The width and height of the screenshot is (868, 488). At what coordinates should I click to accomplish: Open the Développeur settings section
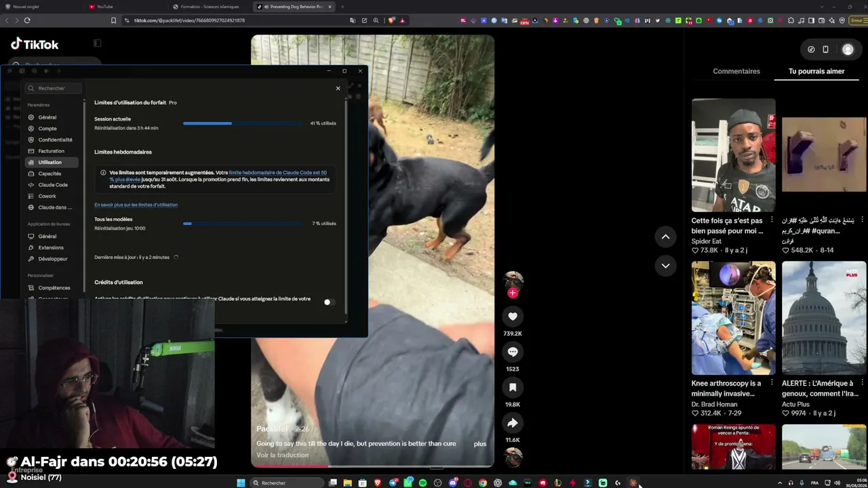tap(53, 259)
